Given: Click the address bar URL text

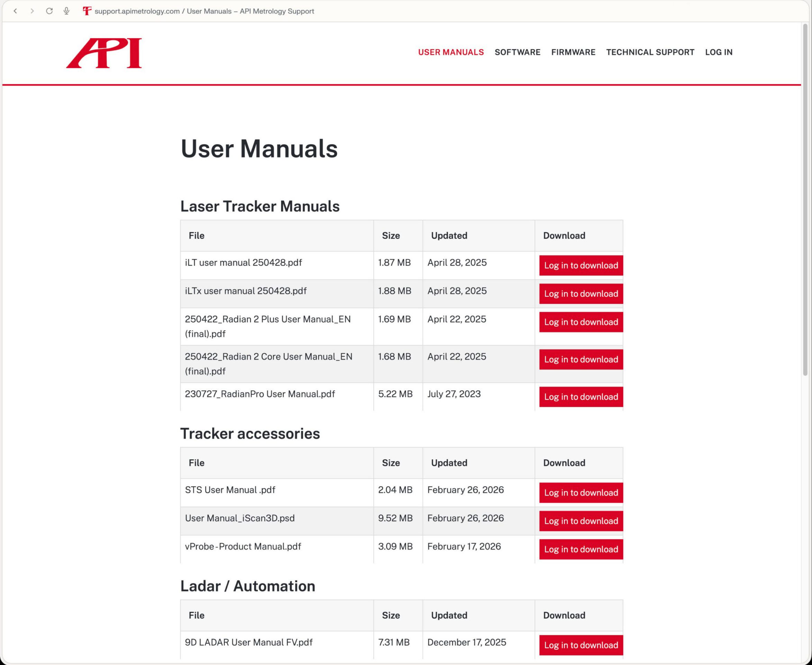Looking at the screenshot, I should click(204, 11).
